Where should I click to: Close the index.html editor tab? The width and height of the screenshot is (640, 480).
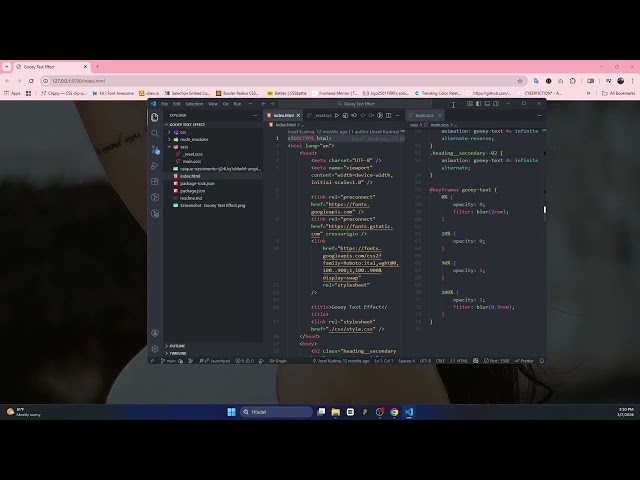(x=298, y=116)
